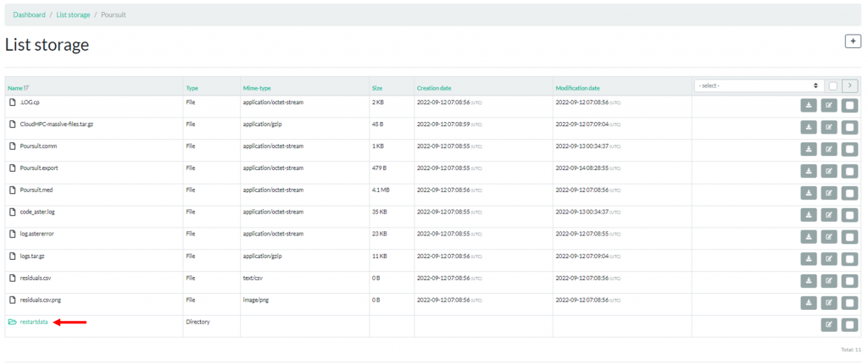The height and width of the screenshot is (364, 868).
Task: Click the 4.1 MB size cell
Action: coord(381,190)
